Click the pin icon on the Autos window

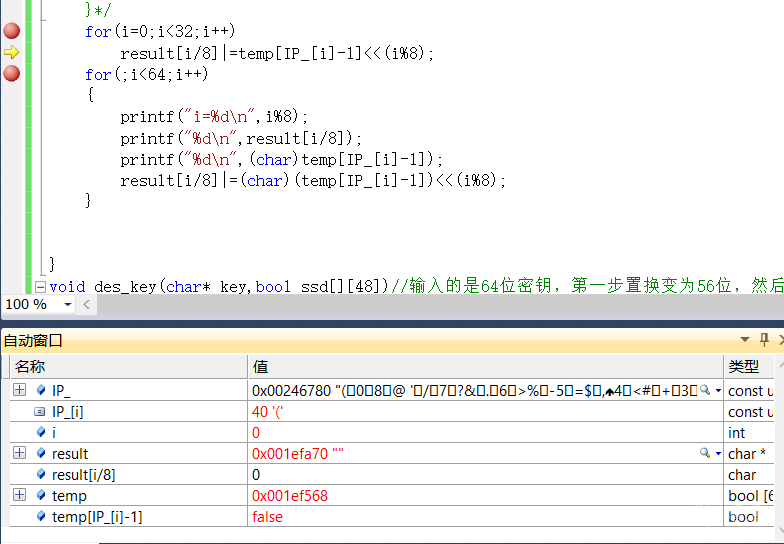tap(763, 340)
